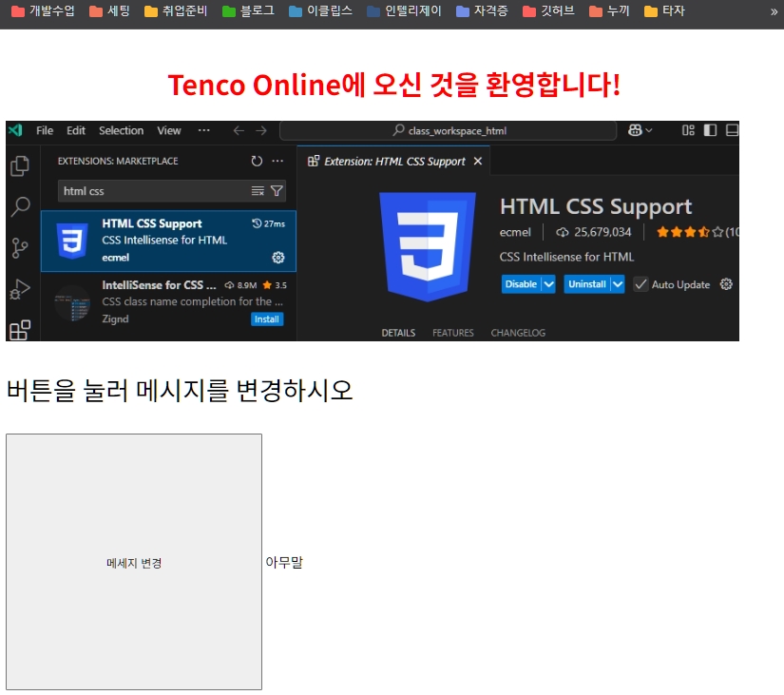Click the Uninstall button

coord(587,284)
